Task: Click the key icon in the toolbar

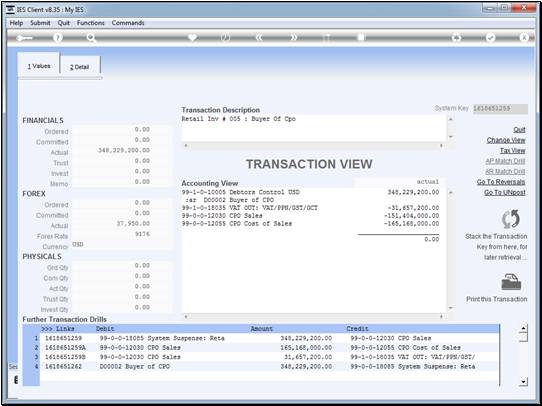Action: pos(24,38)
